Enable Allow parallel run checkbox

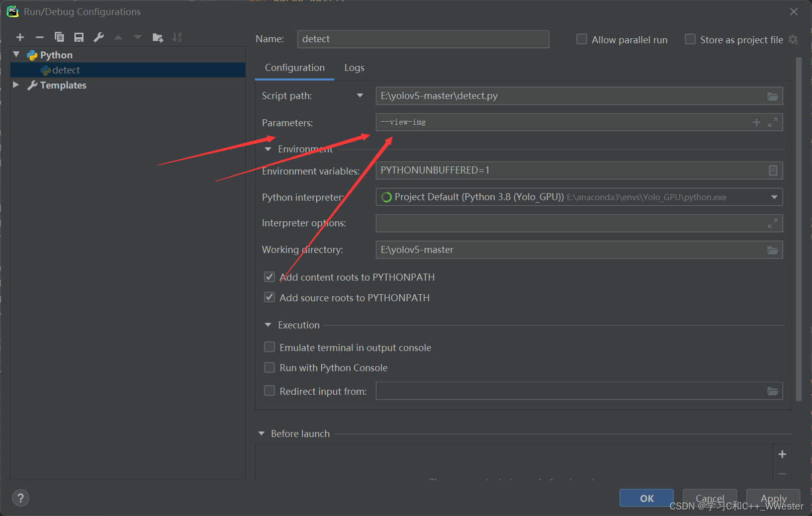[582, 39]
